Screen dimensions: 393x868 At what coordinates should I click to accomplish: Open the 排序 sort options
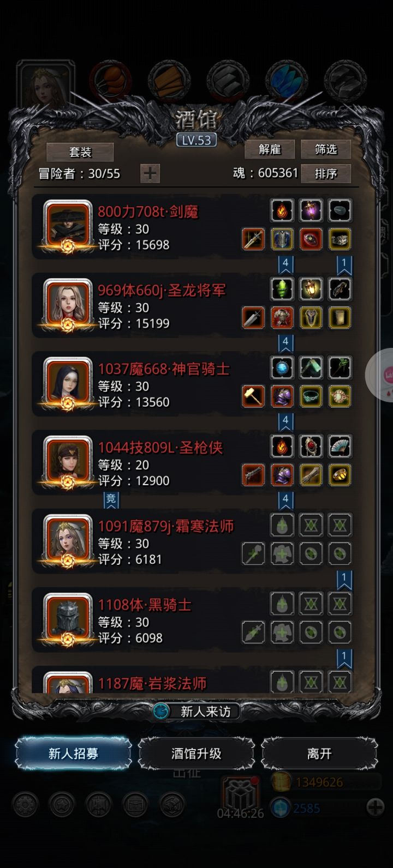(x=325, y=173)
